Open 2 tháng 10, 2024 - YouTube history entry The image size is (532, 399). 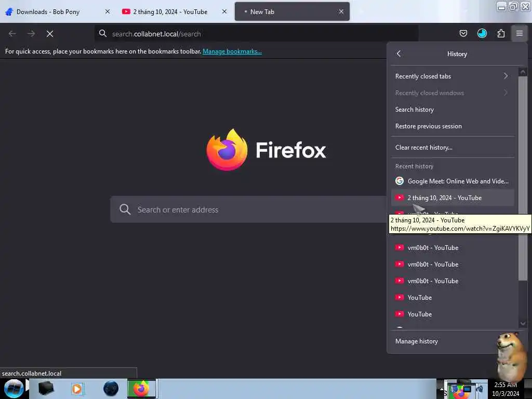[x=453, y=197]
